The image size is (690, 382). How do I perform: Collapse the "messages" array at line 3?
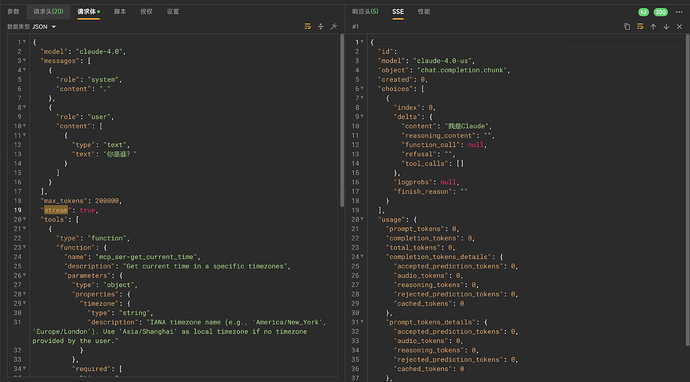[x=24, y=61]
